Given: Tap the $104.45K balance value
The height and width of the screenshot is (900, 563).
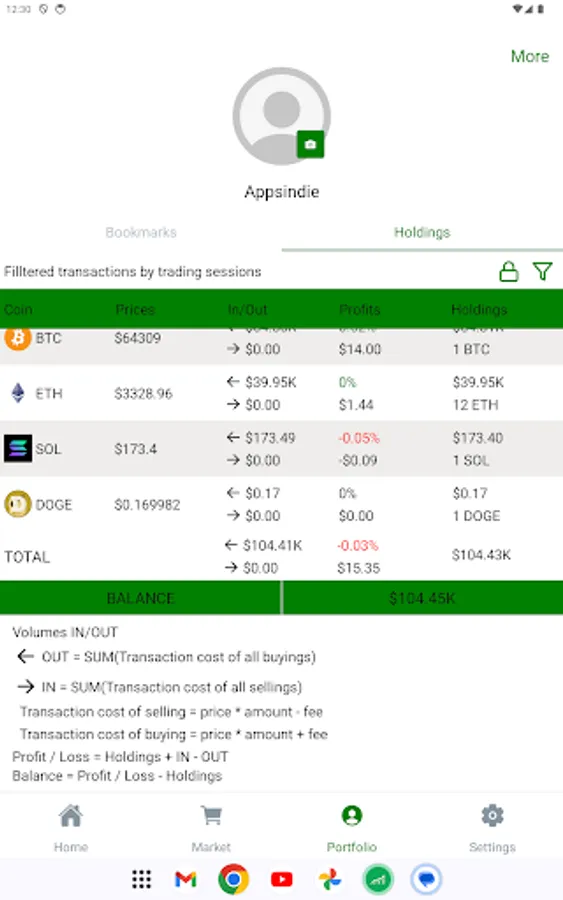Looking at the screenshot, I should pos(422,598).
